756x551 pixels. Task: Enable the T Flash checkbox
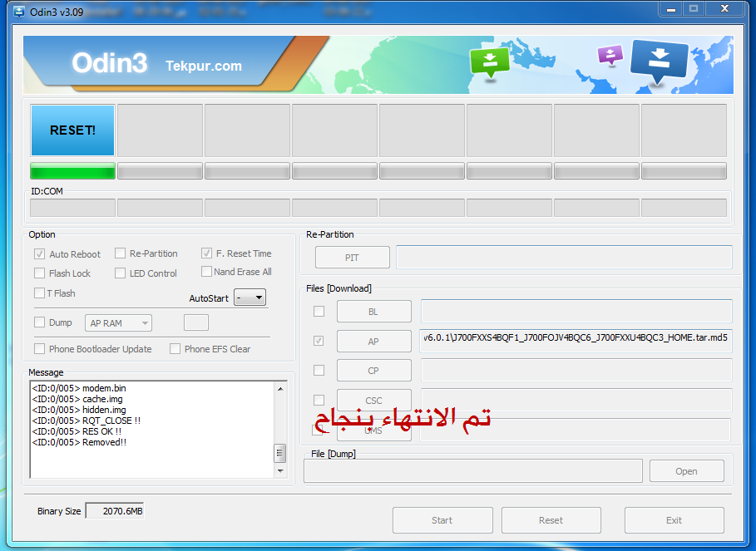(x=40, y=293)
